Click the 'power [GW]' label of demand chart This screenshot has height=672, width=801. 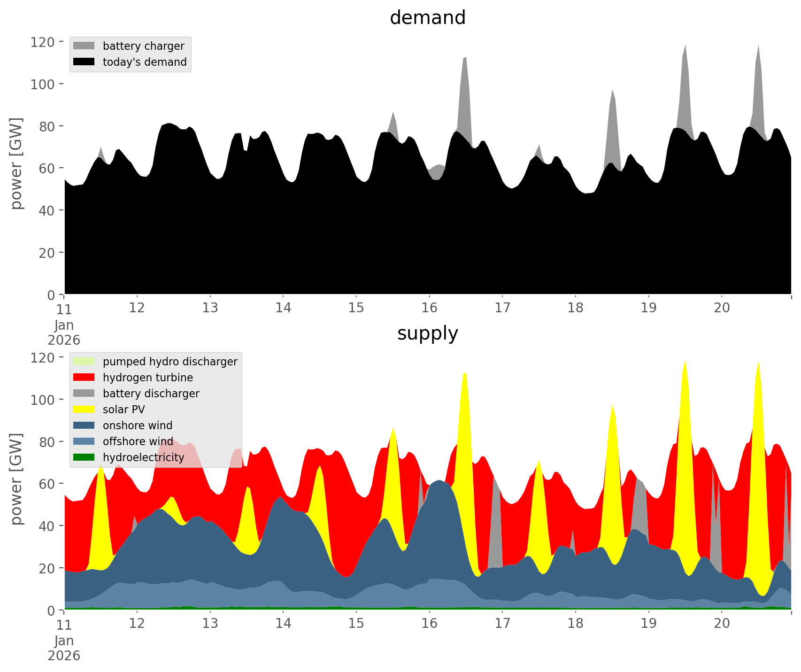pyautogui.click(x=16, y=163)
